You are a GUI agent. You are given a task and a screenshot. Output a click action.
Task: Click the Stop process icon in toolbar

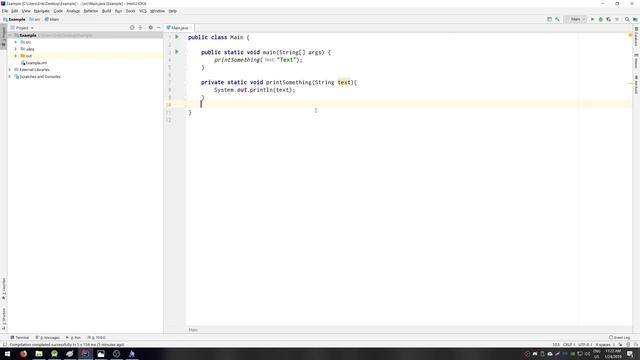coord(617,19)
